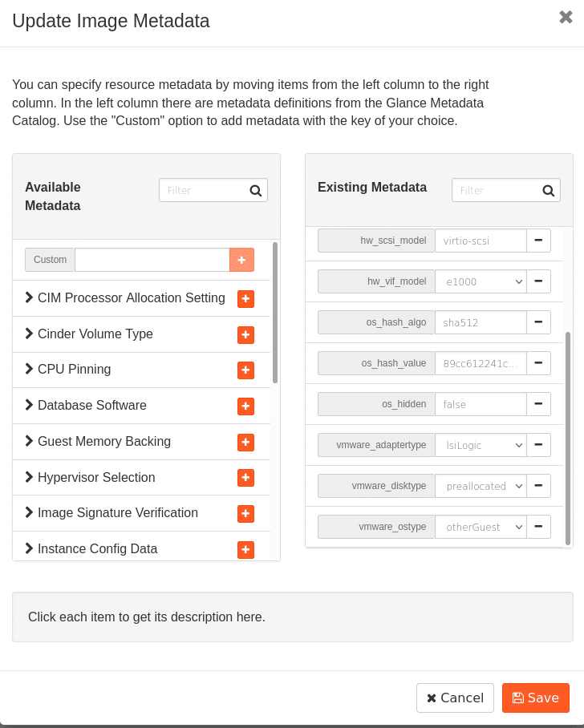This screenshot has height=728, width=584.
Task: Open vmware_disktype preallocated dropdown
Action: pos(481,486)
